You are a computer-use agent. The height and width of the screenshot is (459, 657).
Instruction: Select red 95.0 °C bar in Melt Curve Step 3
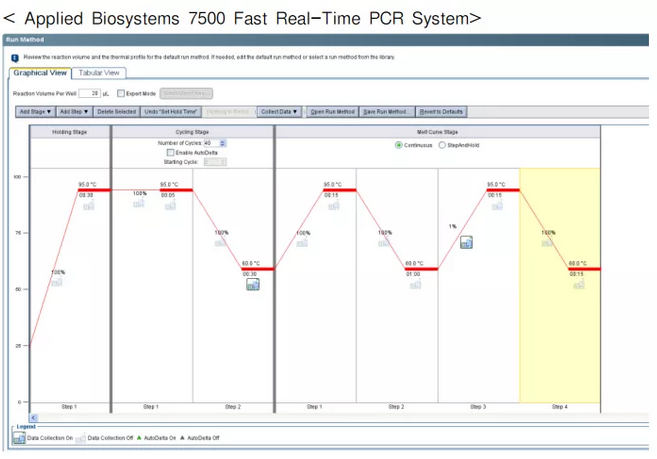(x=503, y=190)
